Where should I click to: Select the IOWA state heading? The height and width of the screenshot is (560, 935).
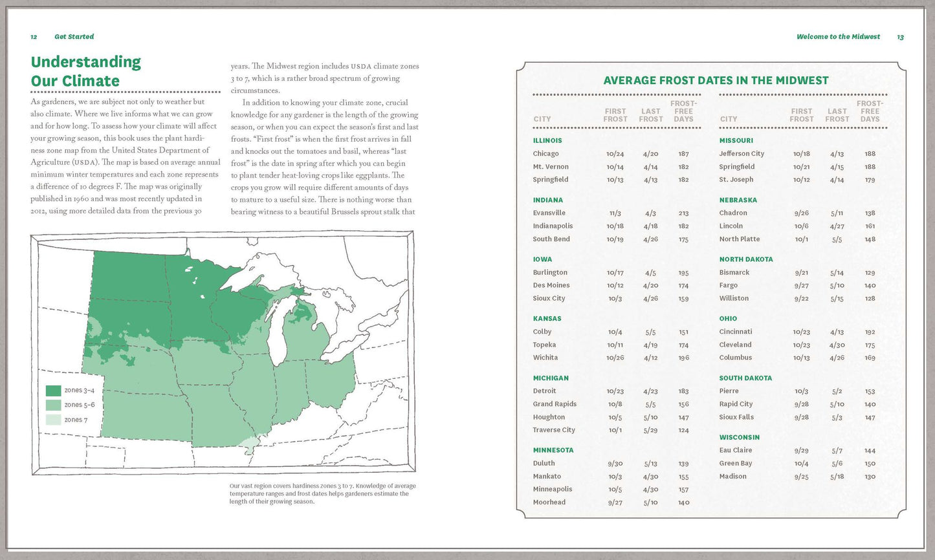click(x=542, y=259)
